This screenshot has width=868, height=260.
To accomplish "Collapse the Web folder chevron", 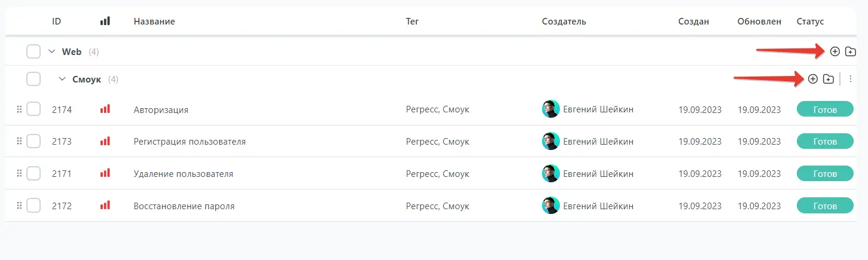I will tap(51, 52).
